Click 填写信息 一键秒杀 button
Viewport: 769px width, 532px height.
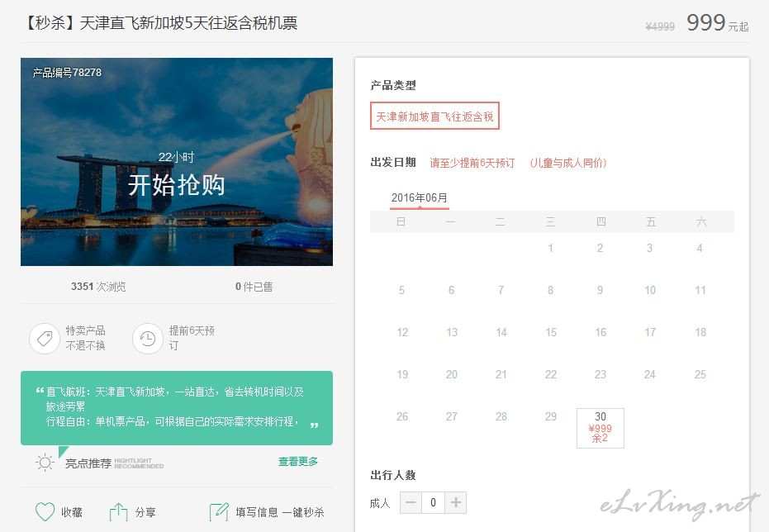pos(279,512)
